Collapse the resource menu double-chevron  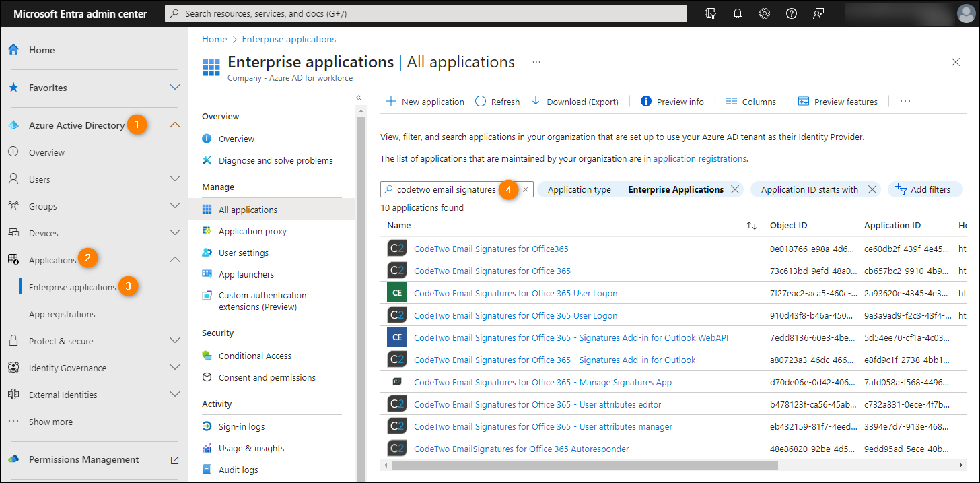359,98
